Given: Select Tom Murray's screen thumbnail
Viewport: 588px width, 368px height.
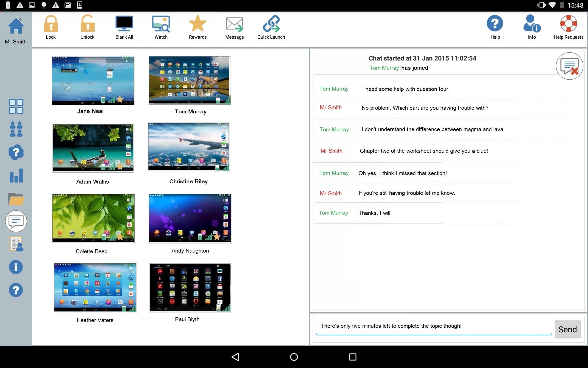Looking at the screenshot, I should [189, 80].
